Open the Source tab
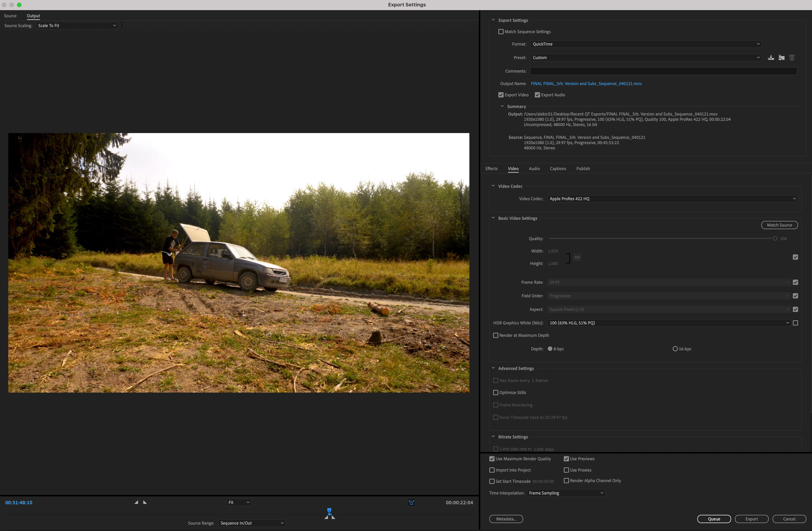Screen dimensions: 812x531 tap(10, 16)
